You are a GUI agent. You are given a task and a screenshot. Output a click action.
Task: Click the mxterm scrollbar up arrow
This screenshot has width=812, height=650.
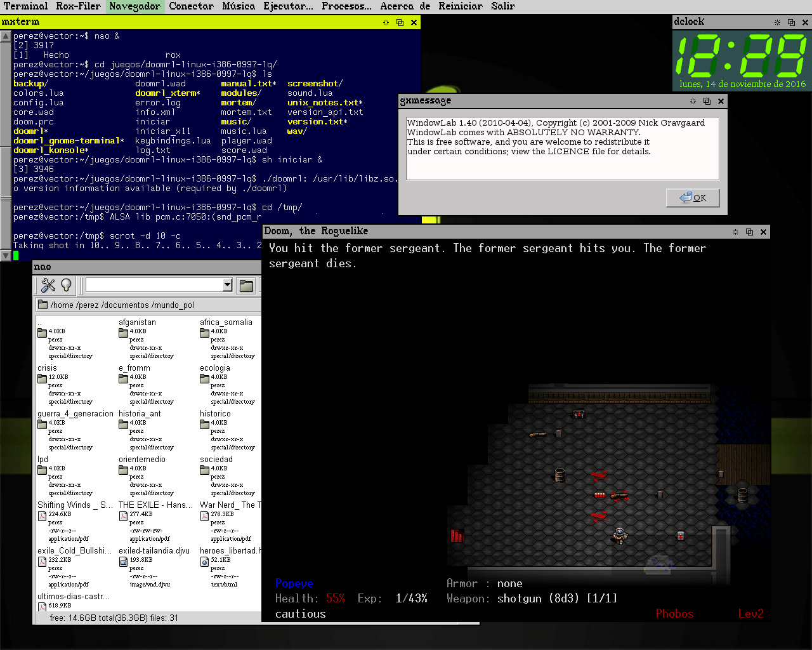pos(6,36)
